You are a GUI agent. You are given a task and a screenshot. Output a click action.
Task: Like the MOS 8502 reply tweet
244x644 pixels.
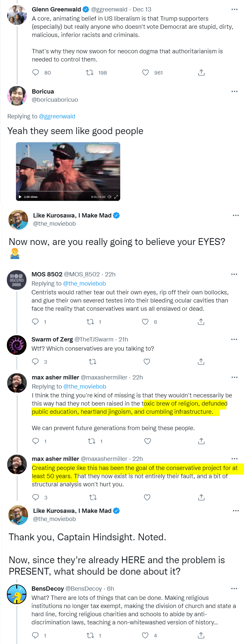pos(145,322)
